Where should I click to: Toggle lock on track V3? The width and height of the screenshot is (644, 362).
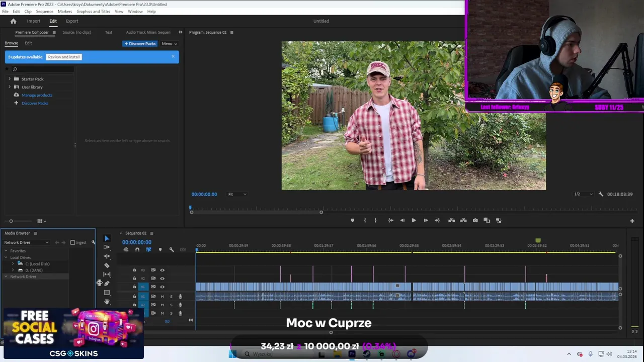pyautogui.click(x=134, y=270)
